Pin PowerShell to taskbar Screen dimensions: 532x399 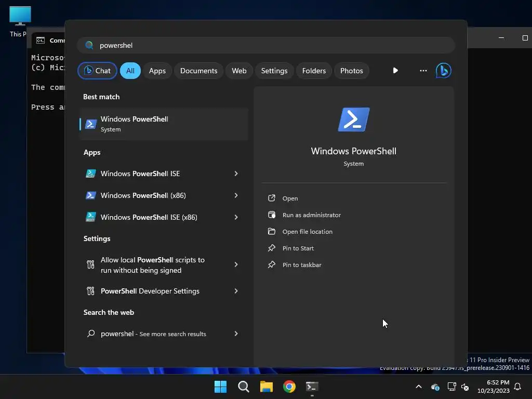[x=302, y=265]
